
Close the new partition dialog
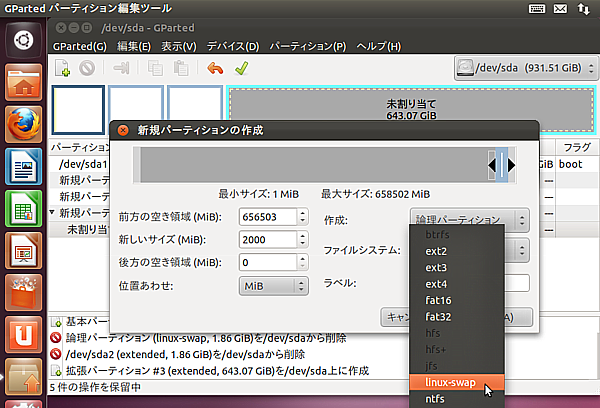(123, 131)
